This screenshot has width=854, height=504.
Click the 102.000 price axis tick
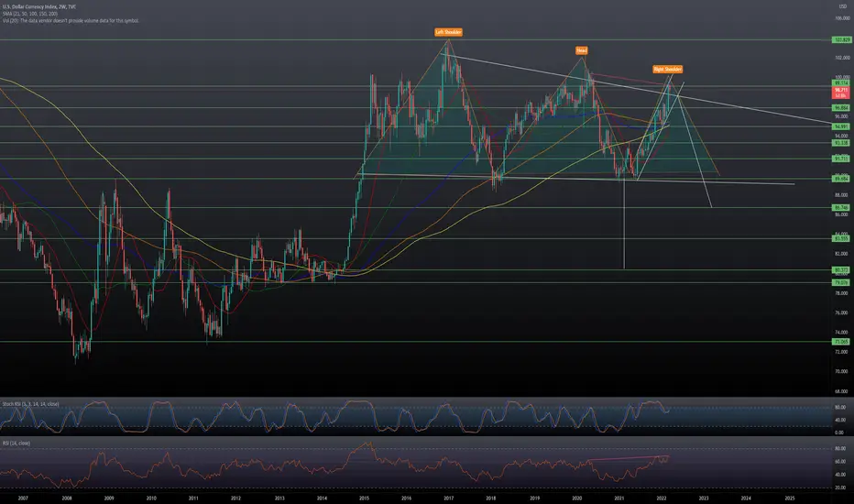[x=842, y=58]
